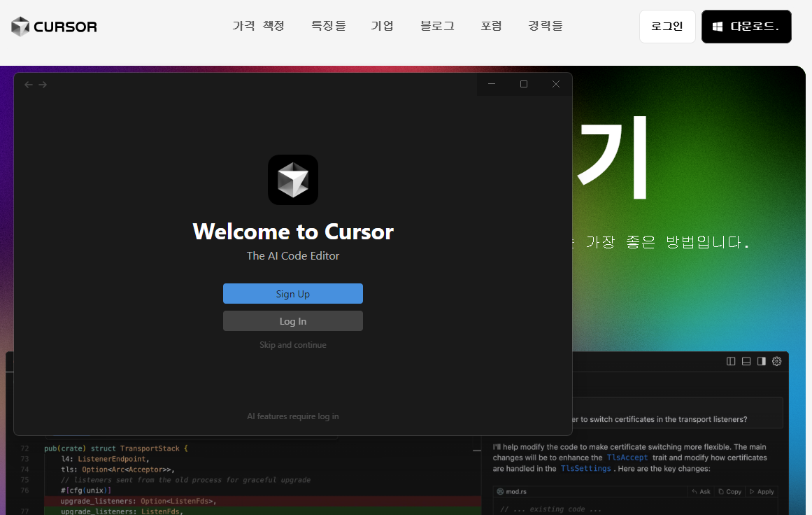This screenshot has width=812, height=515.
Task: Toggle the secondary sidebar layout icon
Action: click(x=761, y=361)
